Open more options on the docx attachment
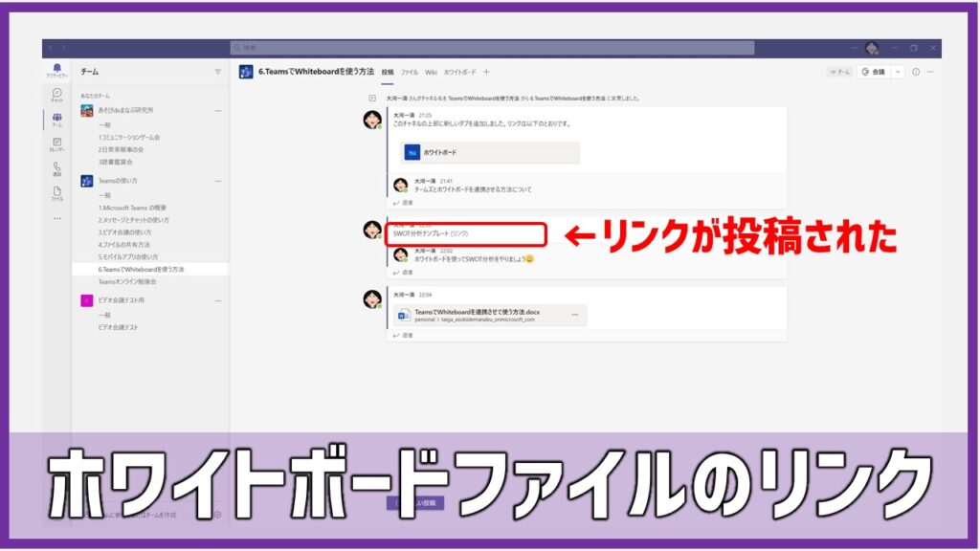 point(575,315)
